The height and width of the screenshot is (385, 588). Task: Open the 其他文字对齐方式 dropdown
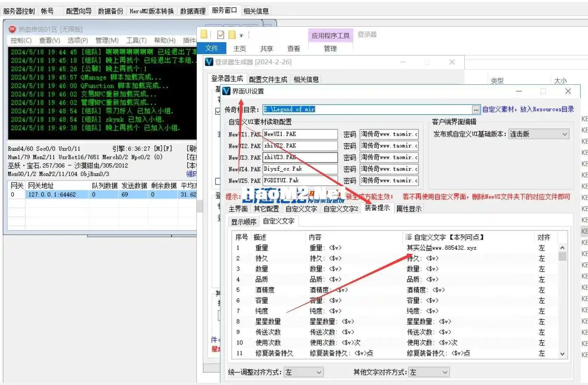tap(429, 372)
